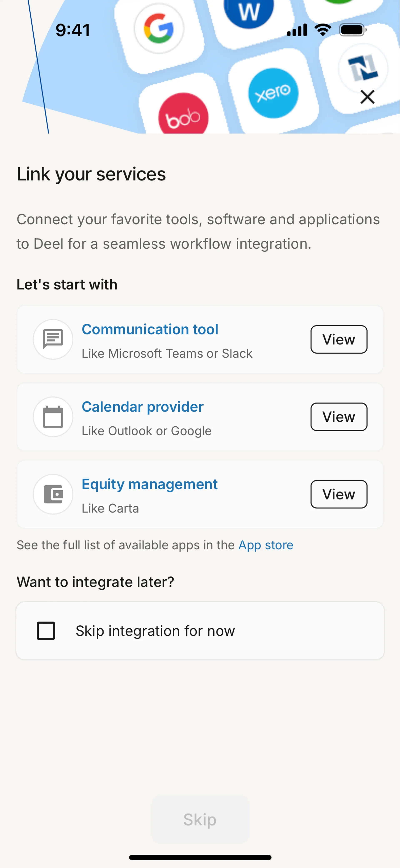Check Skip integration for now checkbox

(46, 630)
